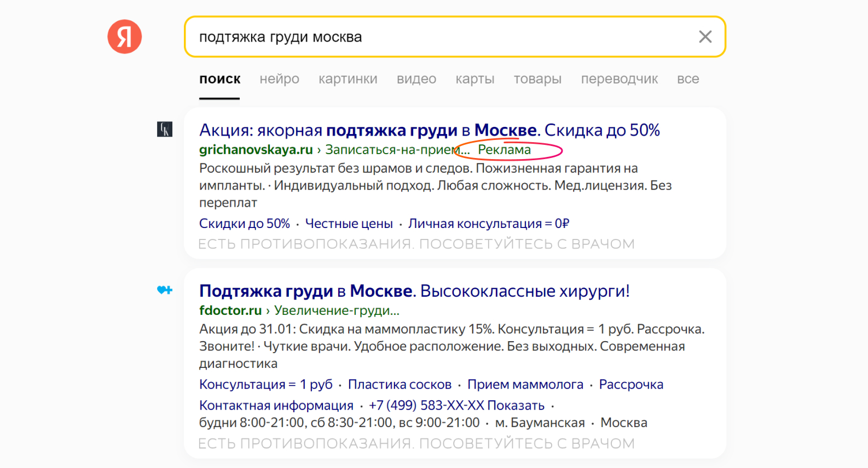Follow the Честные цены sitelink

pos(349,224)
